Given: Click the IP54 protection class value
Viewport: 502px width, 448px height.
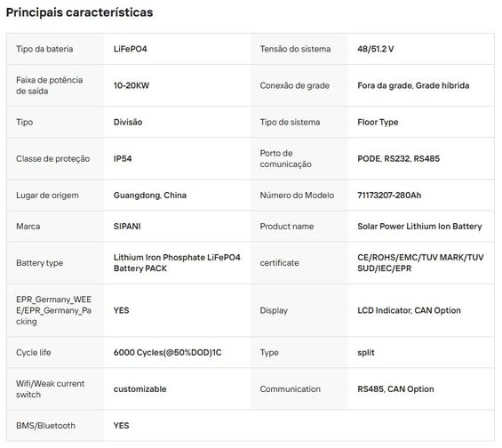Looking at the screenshot, I should pyautogui.click(x=123, y=158).
